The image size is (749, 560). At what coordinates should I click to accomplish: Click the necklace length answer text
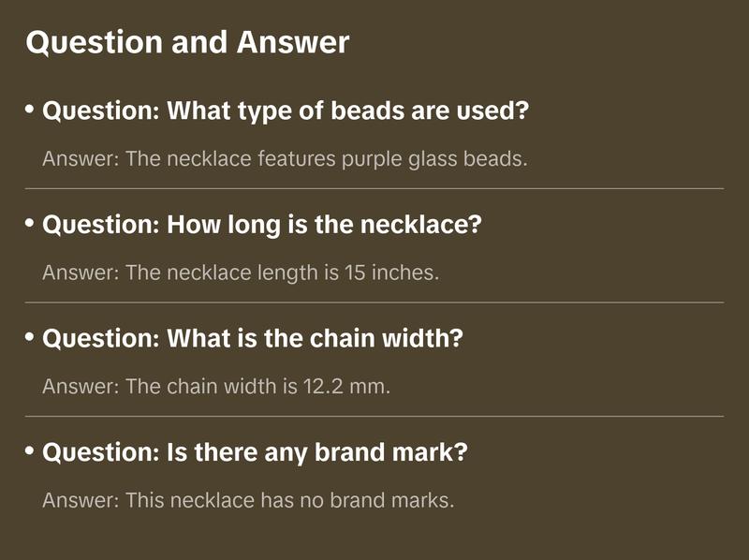[241, 273]
